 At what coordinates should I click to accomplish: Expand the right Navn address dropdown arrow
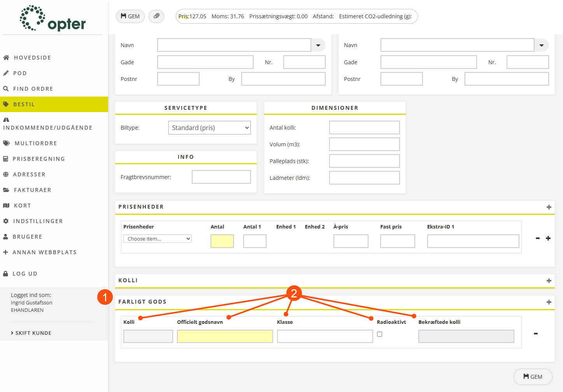pyautogui.click(x=541, y=45)
